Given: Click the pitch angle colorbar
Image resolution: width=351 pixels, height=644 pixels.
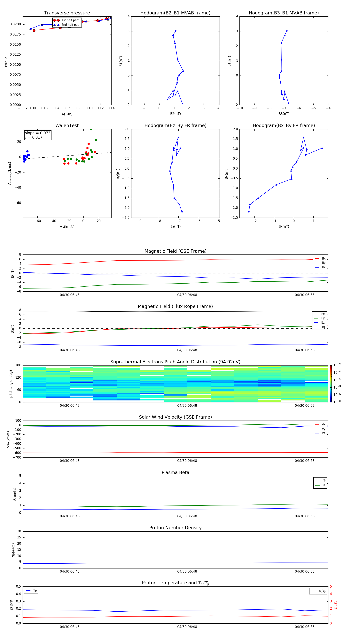Looking at the screenshot, I should [x=331, y=384].
